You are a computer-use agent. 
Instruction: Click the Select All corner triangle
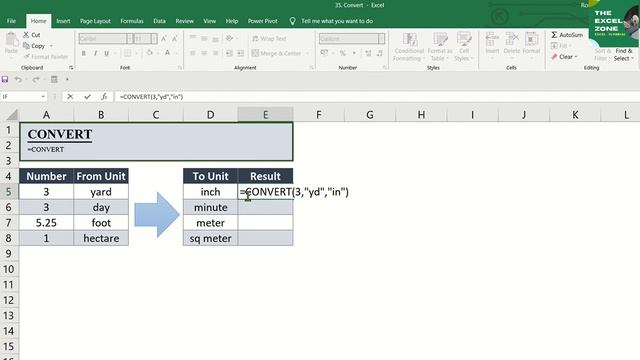[12, 115]
